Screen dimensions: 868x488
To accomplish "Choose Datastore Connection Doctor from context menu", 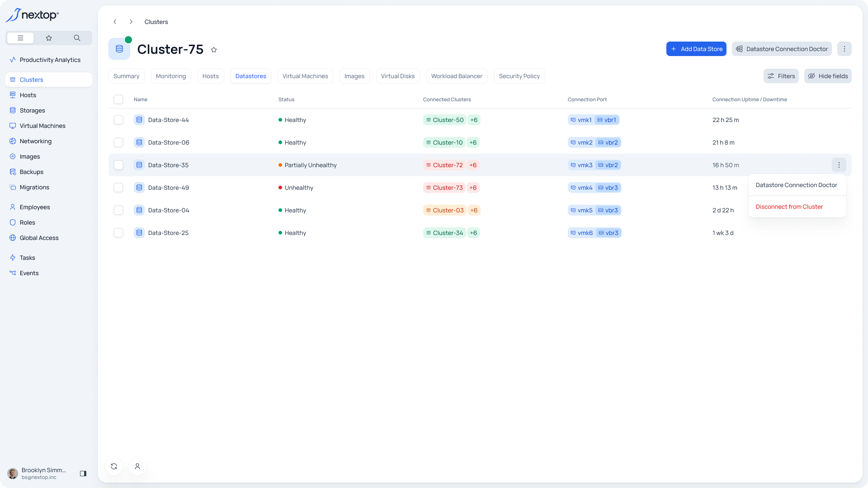I will (797, 185).
